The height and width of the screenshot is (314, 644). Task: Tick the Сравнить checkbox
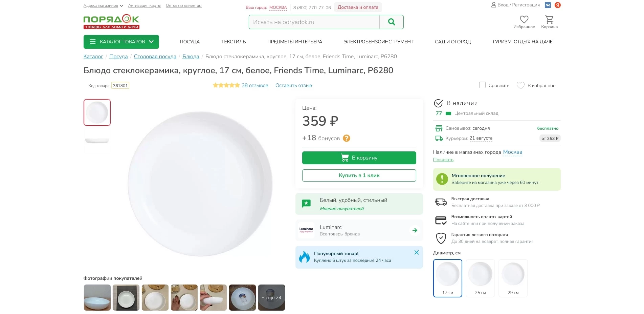tap(482, 85)
